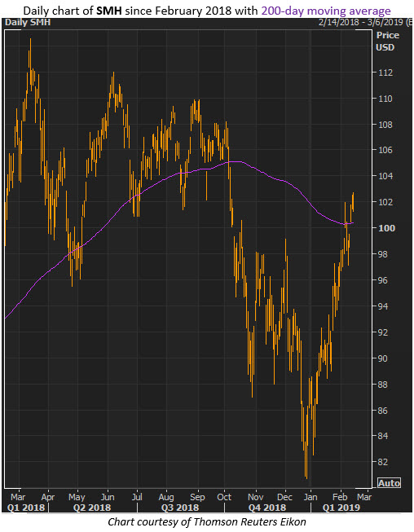Select the 94 price axis label
Viewport: 414px width, 532px height.
tap(383, 306)
